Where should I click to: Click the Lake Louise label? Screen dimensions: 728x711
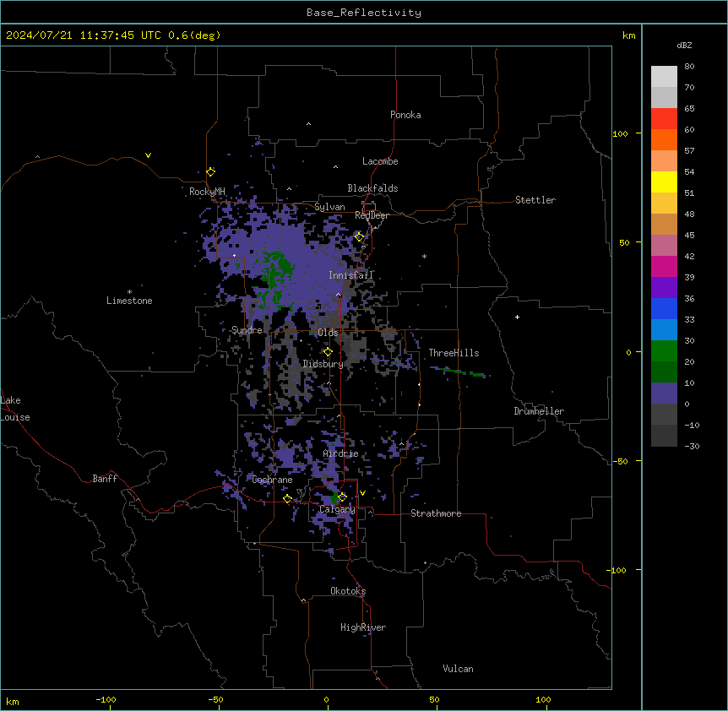click(x=15, y=409)
